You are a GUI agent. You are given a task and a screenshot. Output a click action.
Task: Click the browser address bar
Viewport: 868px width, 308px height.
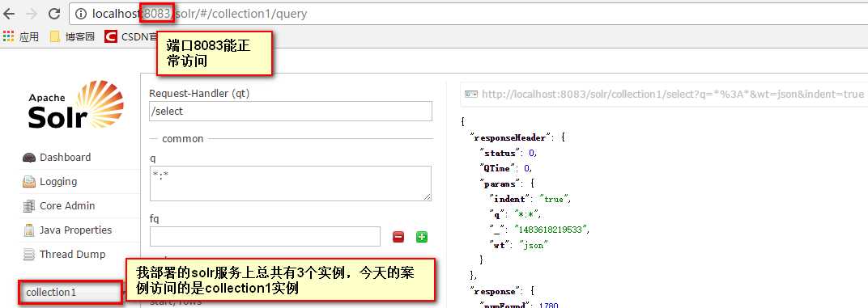point(468,13)
